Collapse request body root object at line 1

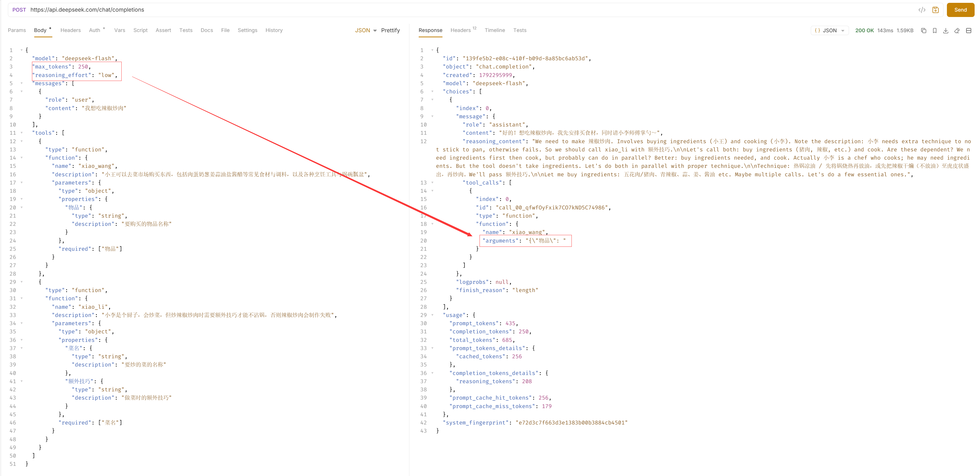[21, 50]
